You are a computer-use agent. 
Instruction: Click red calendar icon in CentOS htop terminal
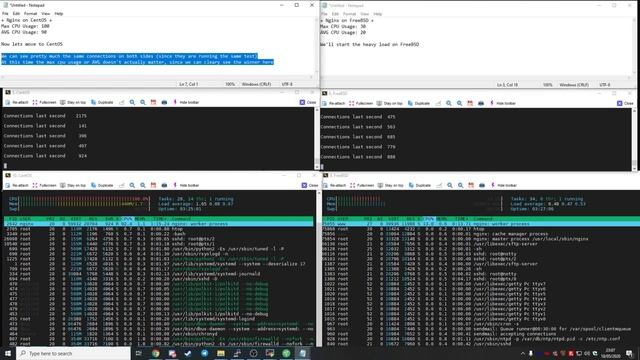coord(153,185)
